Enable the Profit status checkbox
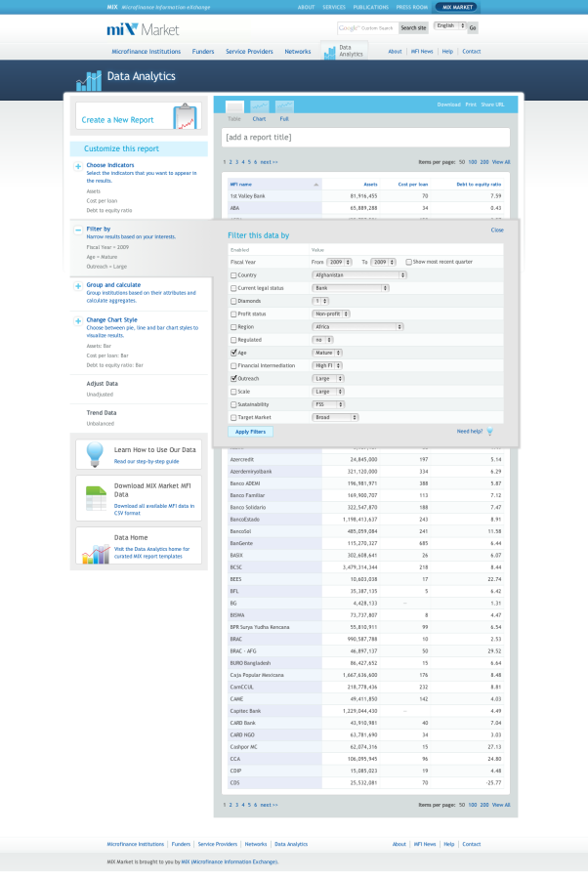588x879 pixels. coord(233,314)
